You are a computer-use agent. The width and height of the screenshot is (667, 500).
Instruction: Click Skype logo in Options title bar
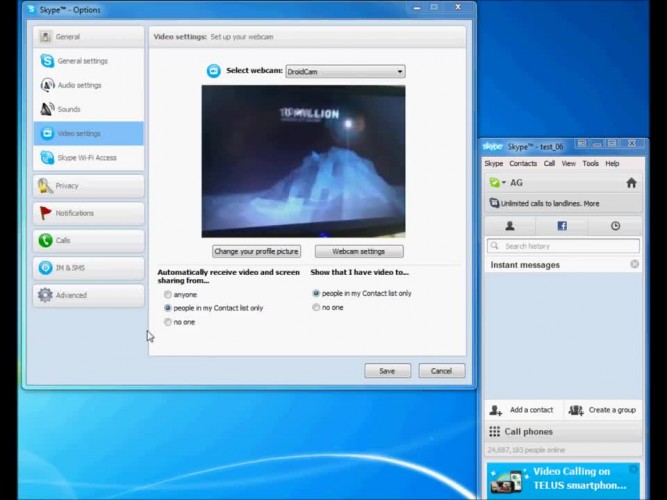point(31,9)
